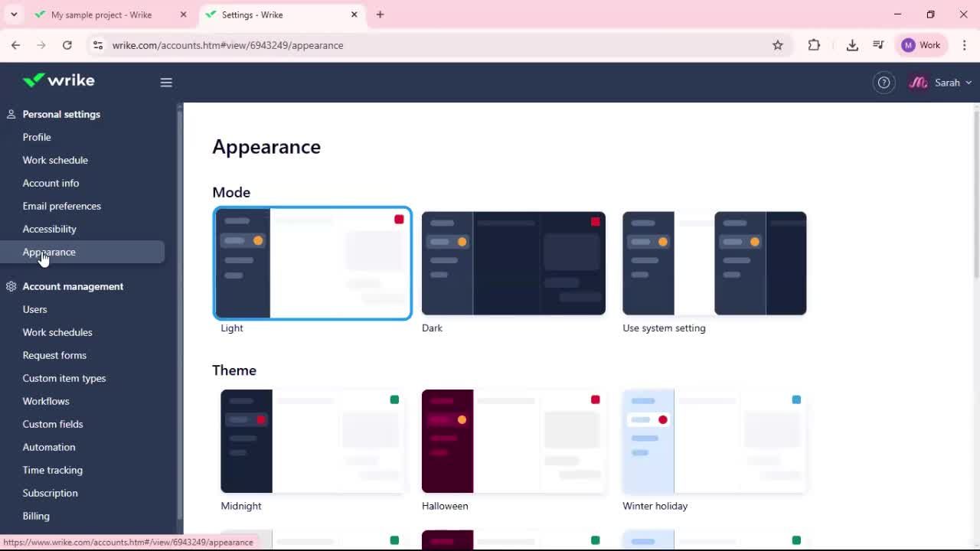Open Account info page

coord(51,183)
